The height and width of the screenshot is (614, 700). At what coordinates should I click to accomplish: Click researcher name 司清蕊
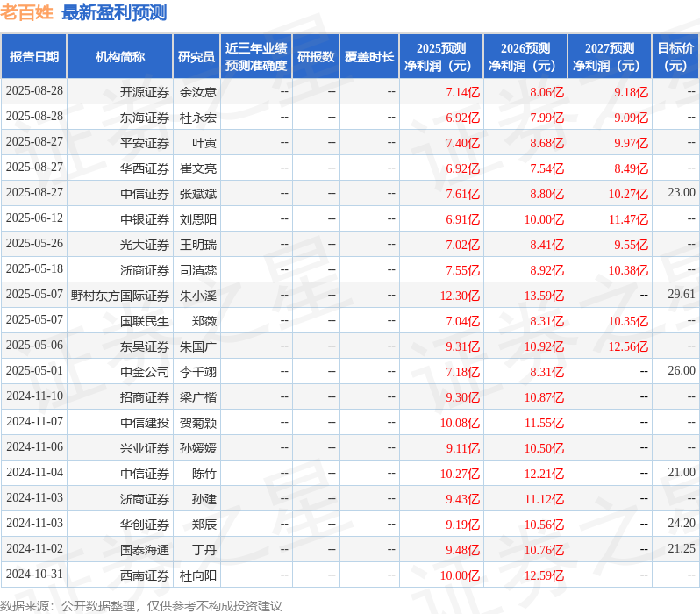[x=198, y=270]
